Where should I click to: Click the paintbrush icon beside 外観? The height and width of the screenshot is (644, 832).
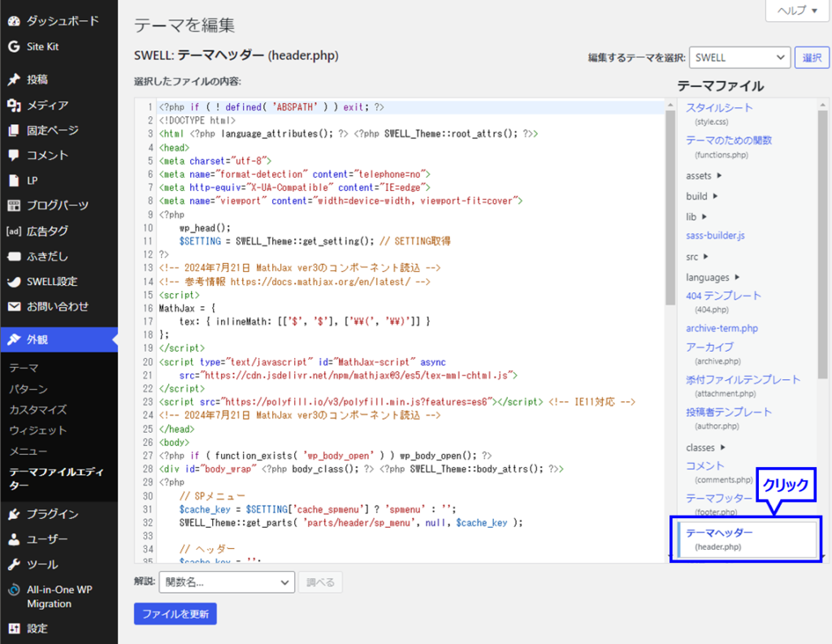(15, 339)
